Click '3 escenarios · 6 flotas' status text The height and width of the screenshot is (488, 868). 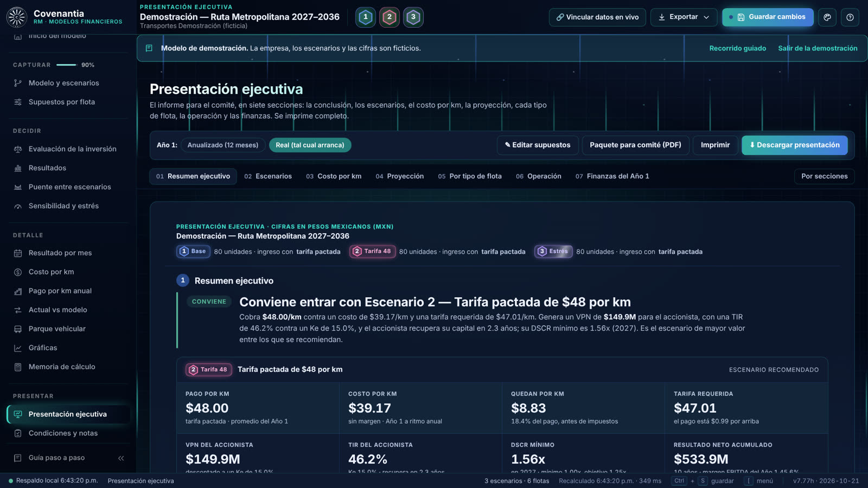click(516, 481)
